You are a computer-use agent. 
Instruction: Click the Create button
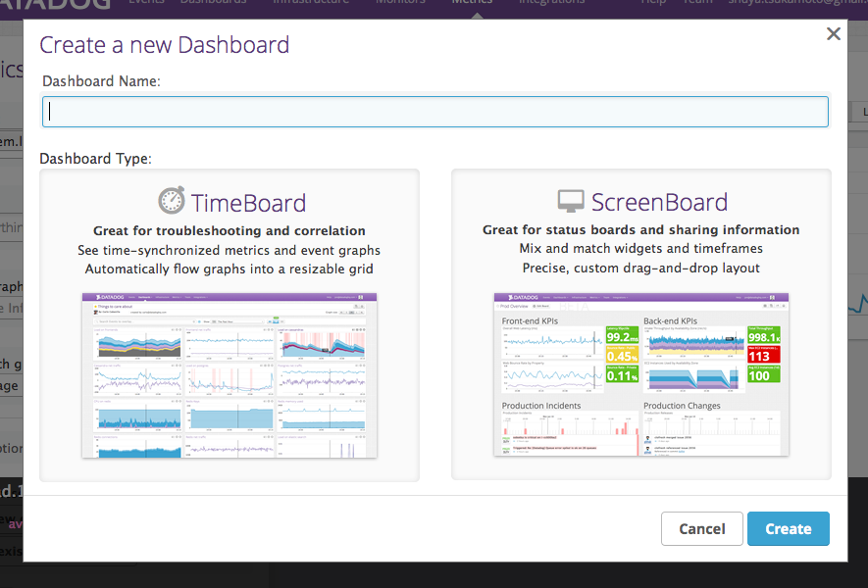[x=788, y=528]
